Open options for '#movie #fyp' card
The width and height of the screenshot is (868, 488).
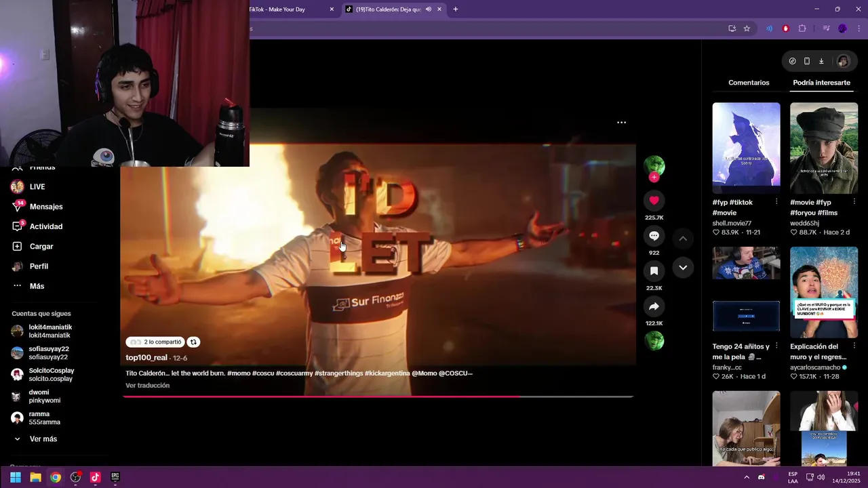click(x=854, y=202)
